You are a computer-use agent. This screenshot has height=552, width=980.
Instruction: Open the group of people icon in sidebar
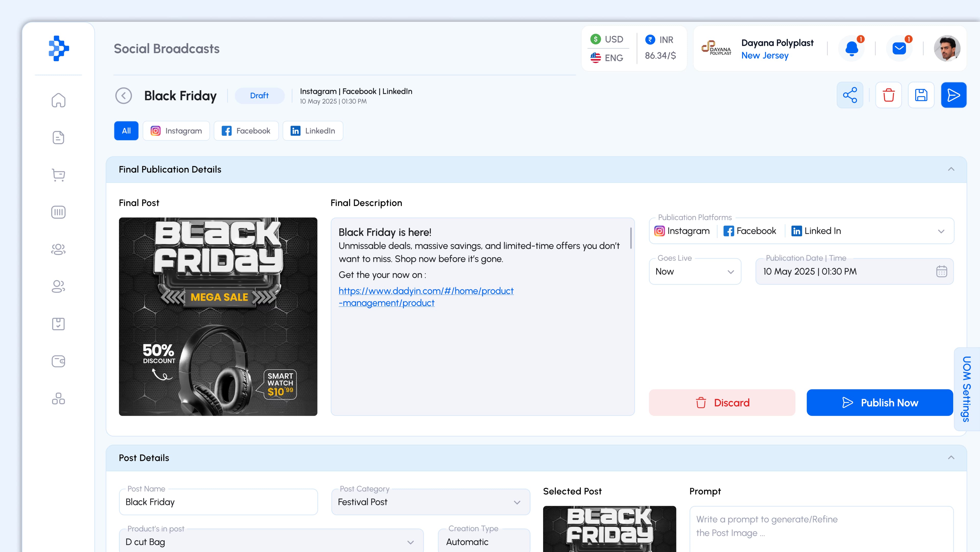[58, 249]
